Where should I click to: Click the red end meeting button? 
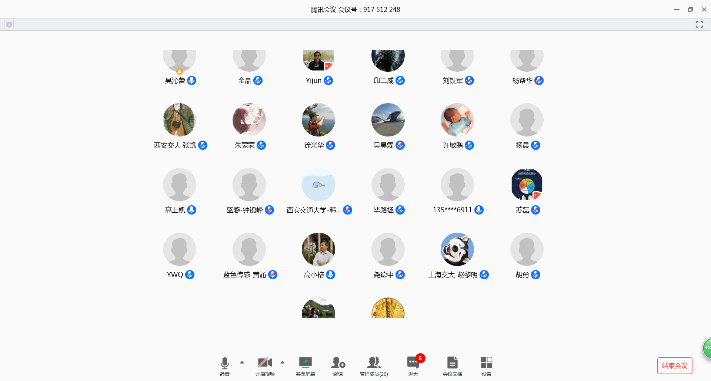tap(674, 365)
